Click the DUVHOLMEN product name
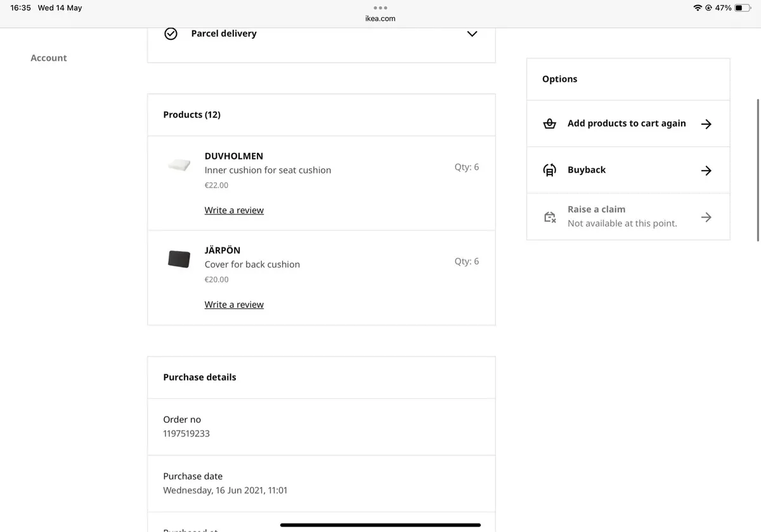This screenshot has width=761, height=532. click(234, 156)
